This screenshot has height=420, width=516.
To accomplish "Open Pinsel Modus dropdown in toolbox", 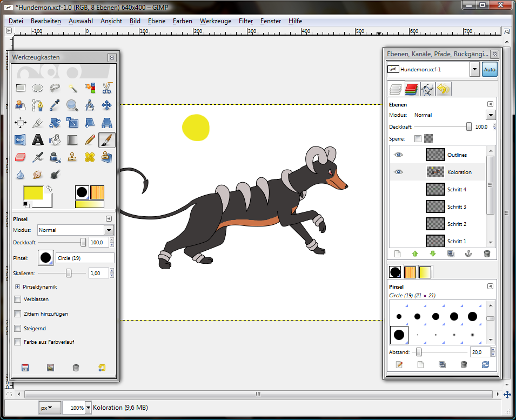I will (109, 230).
